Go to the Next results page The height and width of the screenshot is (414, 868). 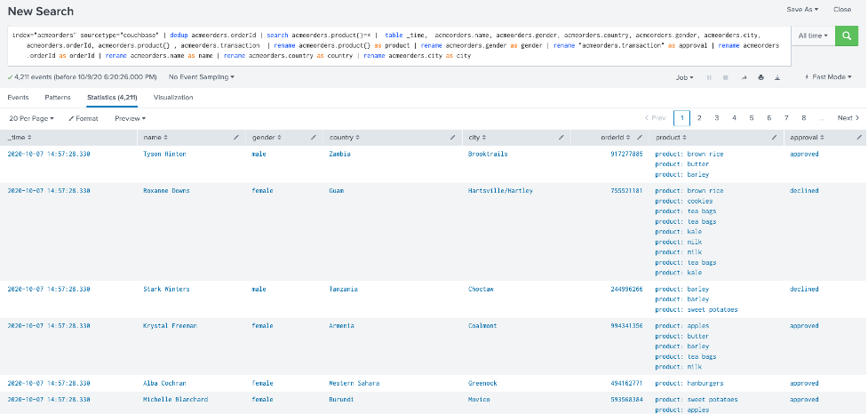click(848, 118)
